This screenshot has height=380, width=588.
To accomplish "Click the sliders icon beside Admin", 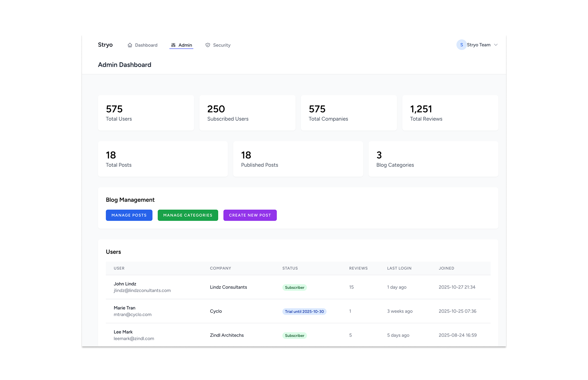I will point(173,45).
